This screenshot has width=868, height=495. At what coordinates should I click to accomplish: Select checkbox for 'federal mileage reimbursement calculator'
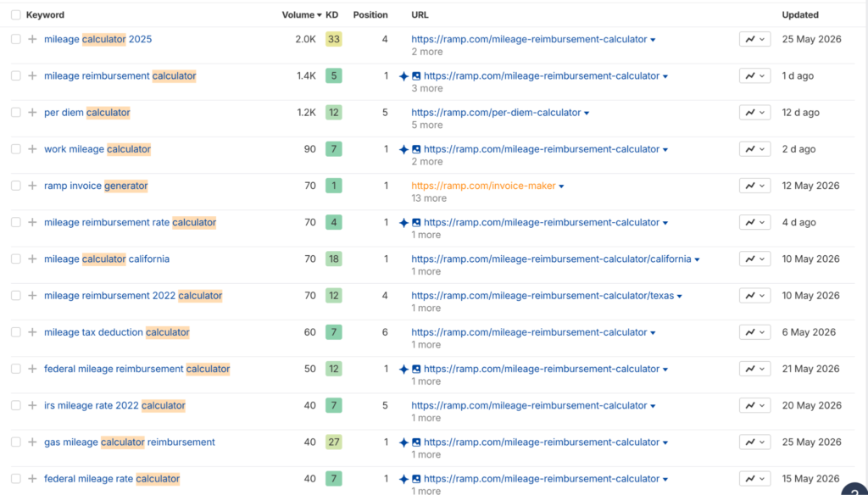point(15,369)
